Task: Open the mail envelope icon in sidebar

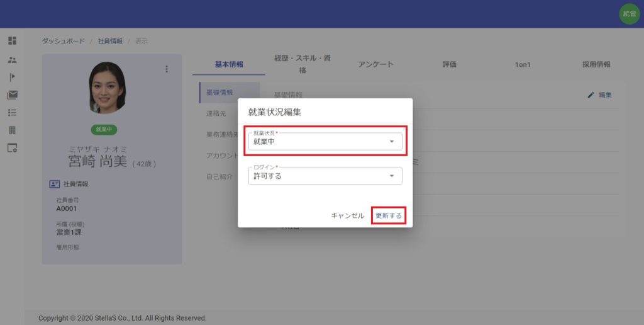Action: tap(12, 95)
